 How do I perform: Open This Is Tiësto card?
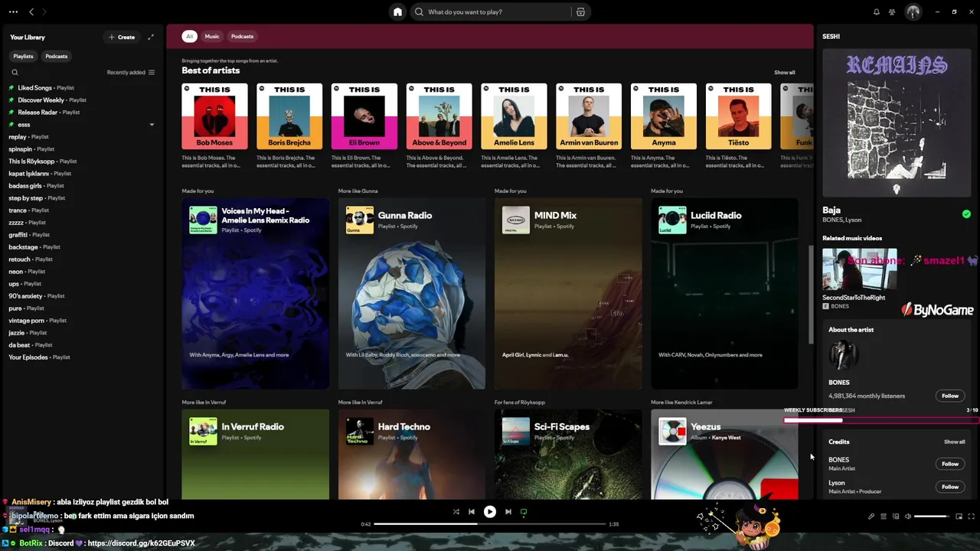tap(738, 126)
